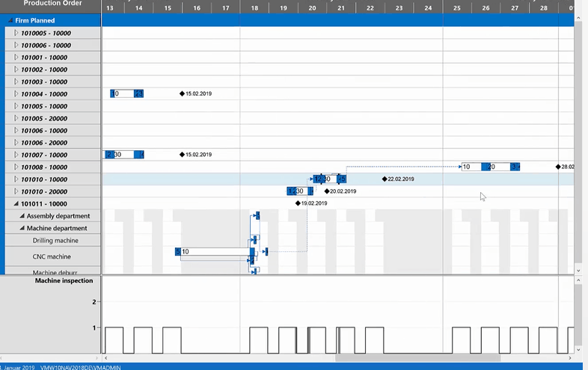Click operation 20 bar in row 101008

pyautogui.click(x=495, y=167)
